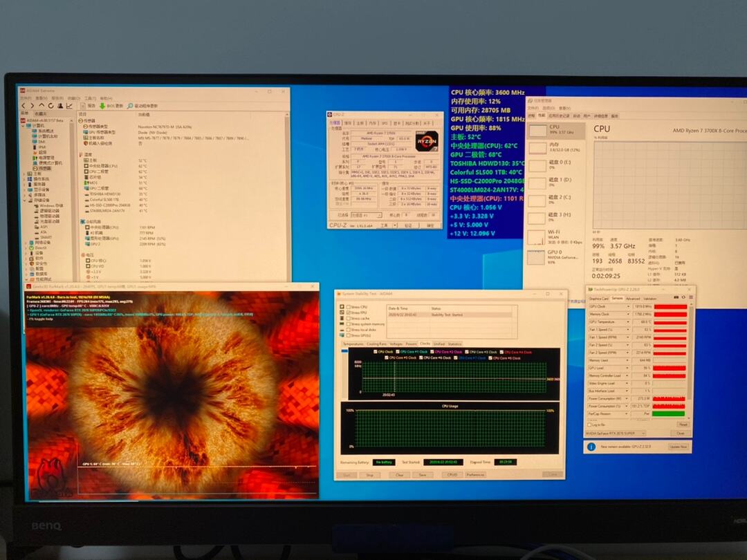Switch to the Temperatures tab in Stability Test
Screen dimensions: 747x560
353,344
